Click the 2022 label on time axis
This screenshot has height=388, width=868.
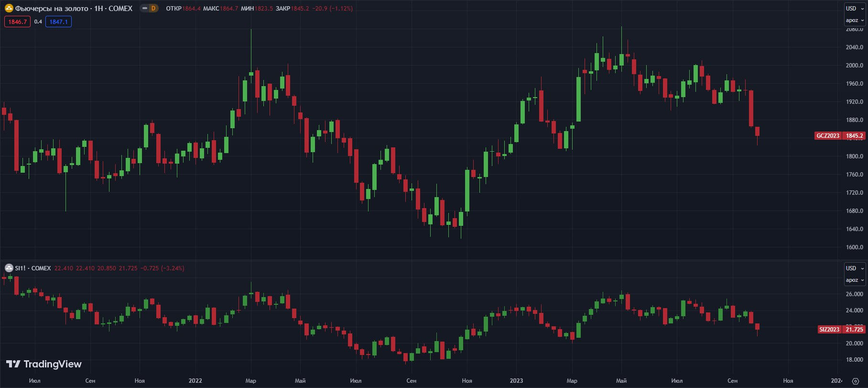[x=195, y=381]
